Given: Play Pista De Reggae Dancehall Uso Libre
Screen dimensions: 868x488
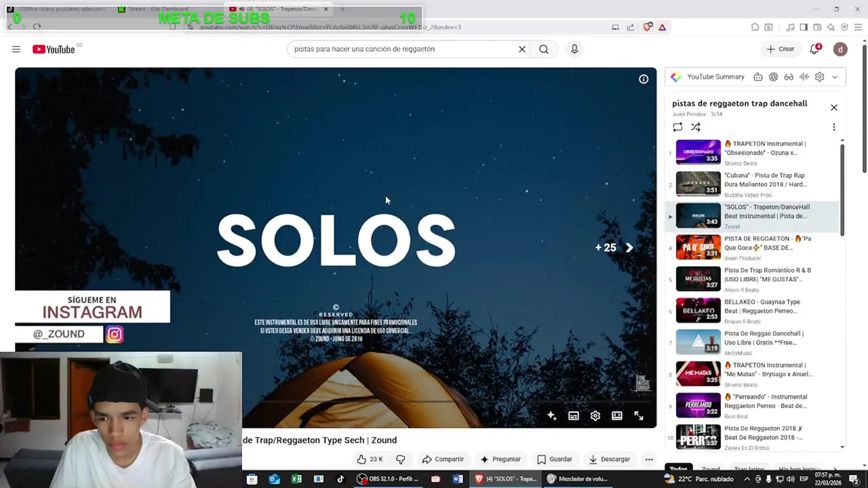Looking at the screenshot, I should (753, 342).
